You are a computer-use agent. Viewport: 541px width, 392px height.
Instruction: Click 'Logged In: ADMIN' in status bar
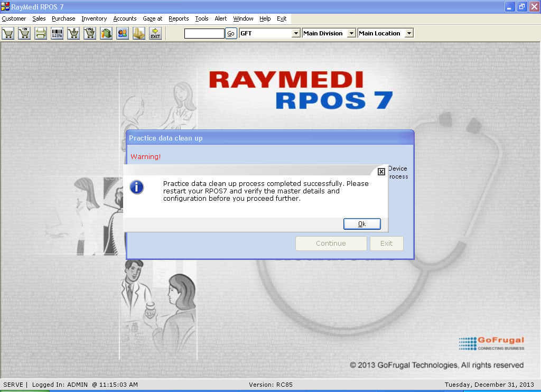(x=60, y=385)
